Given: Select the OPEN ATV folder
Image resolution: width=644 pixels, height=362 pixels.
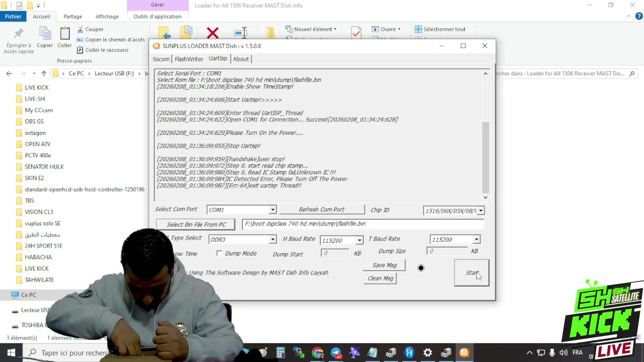Looking at the screenshot, I should pos(38,144).
